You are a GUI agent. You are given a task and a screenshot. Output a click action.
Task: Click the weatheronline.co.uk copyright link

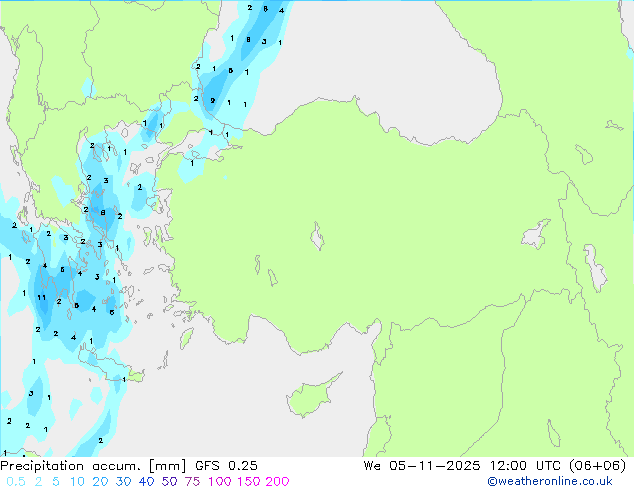pyautogui.click(x=549, y=481)
